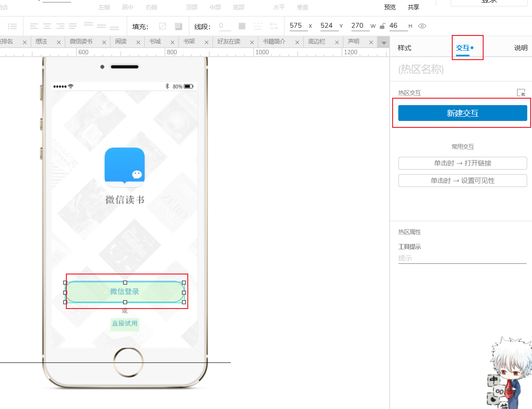Open the fill color picker
Screen dimensions: 532x409
click(163, 26)
